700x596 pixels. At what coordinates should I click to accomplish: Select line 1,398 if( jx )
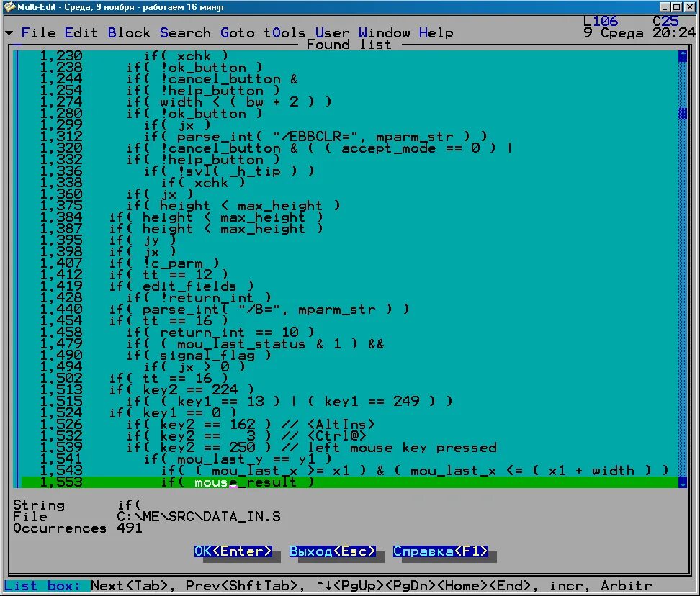(x=349, y=252)
